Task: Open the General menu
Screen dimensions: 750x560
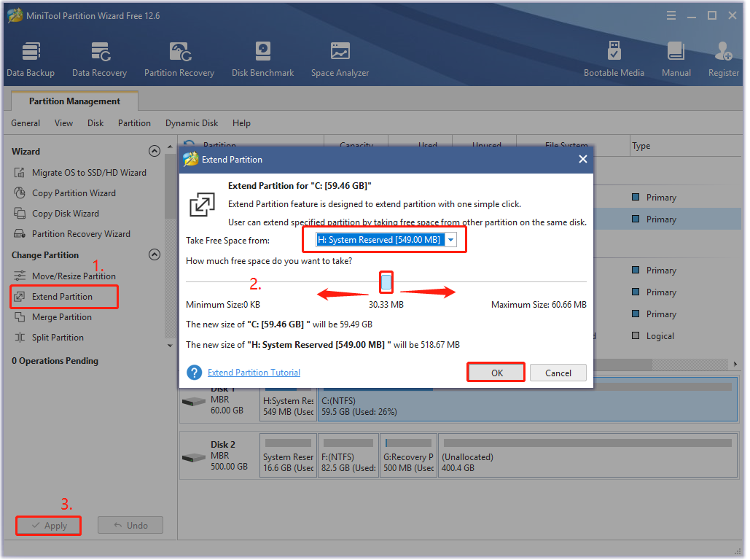Action: pyautogui.click(x=26, y=123)
